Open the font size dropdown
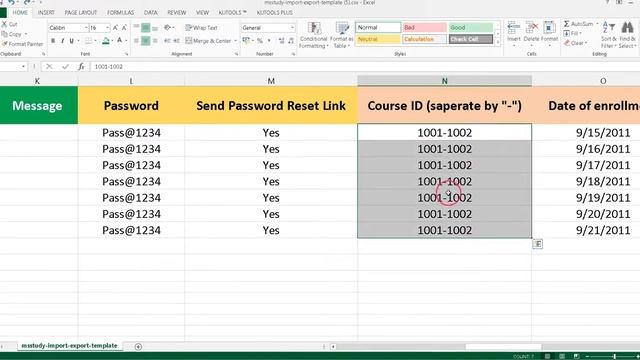The image size is (640, 360). tap(107, 28)
